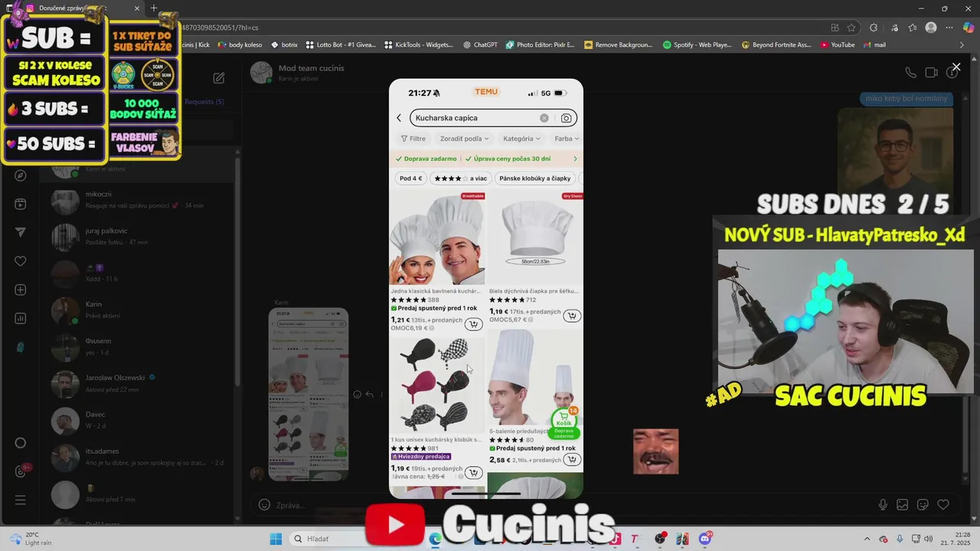Screen dimensions: 980x551
Task: Click the add photo icon in composer
Action: coord(903,505)
